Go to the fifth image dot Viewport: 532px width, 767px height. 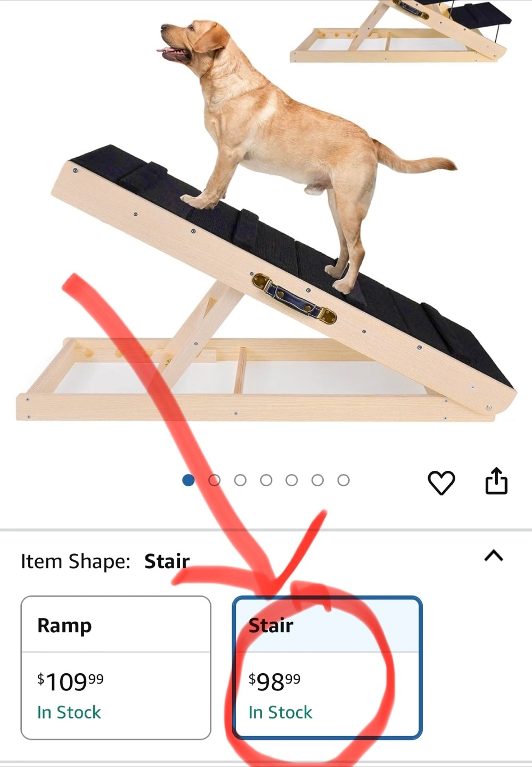292,480
